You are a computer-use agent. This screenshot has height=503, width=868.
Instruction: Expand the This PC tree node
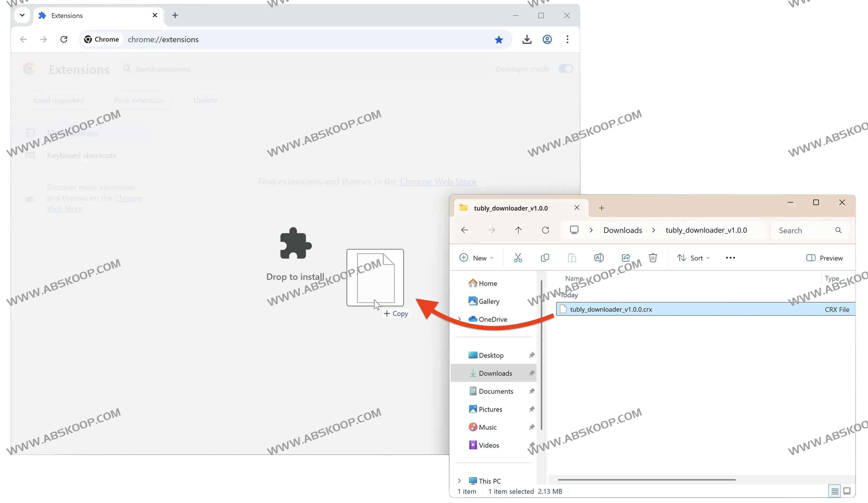click(x=459, y=481)
